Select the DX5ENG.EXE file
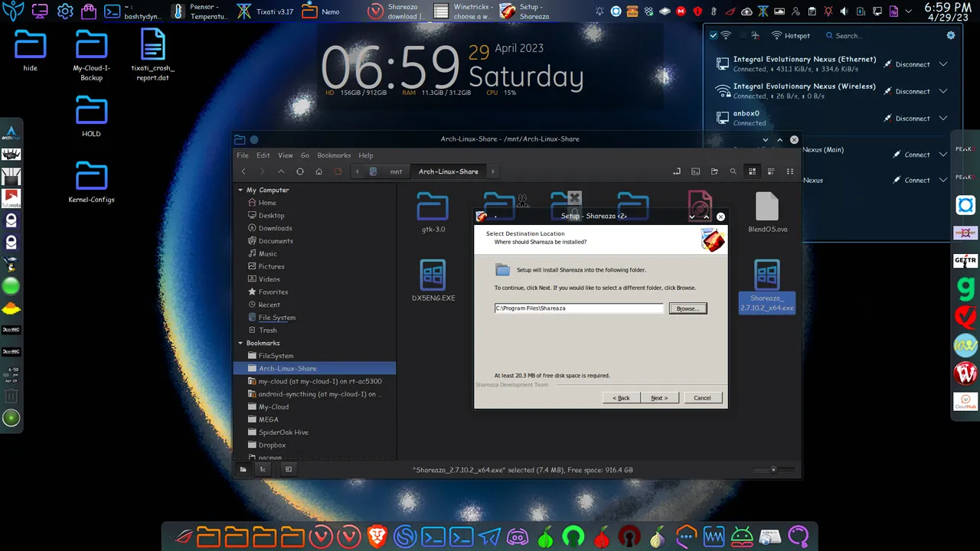The image size is (980, 551). [433, 281]
